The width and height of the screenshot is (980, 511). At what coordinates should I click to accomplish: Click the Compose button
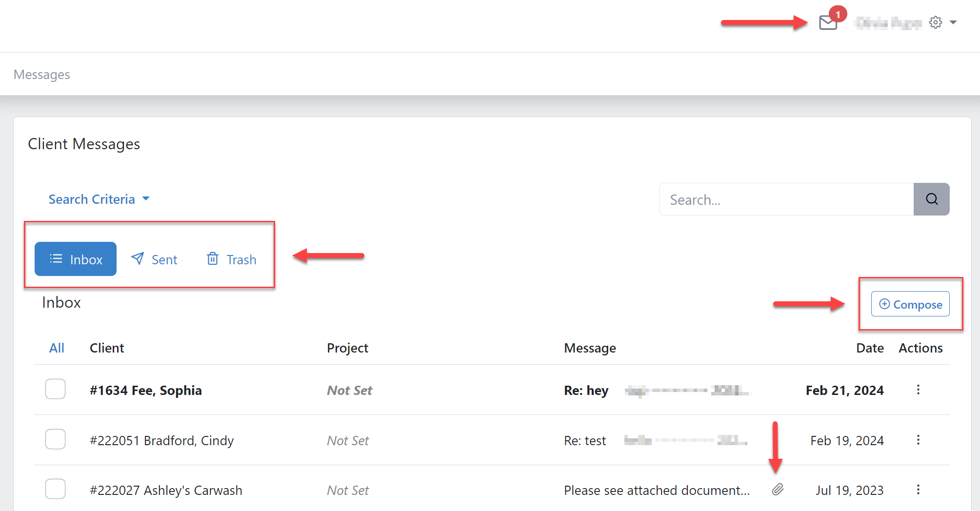click(909, 304)
